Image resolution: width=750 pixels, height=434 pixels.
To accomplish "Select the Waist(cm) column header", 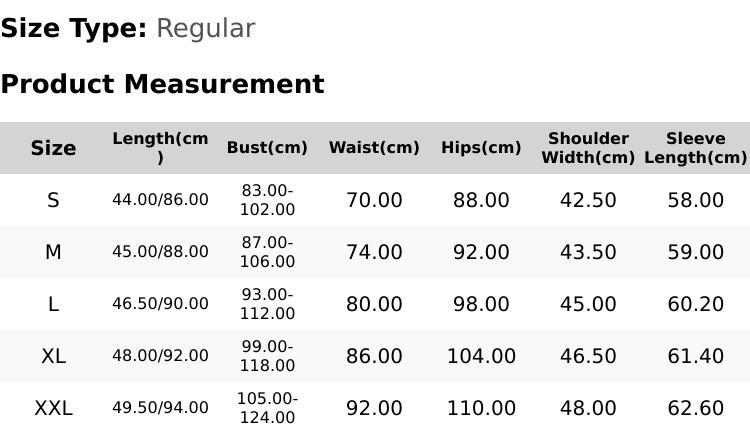I will pyautogui.click(x=374, y=147).
